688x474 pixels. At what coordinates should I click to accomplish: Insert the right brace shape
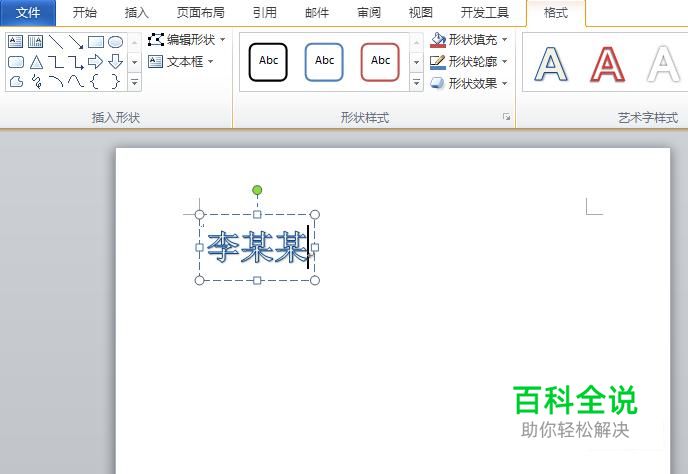tap(115, 82)
